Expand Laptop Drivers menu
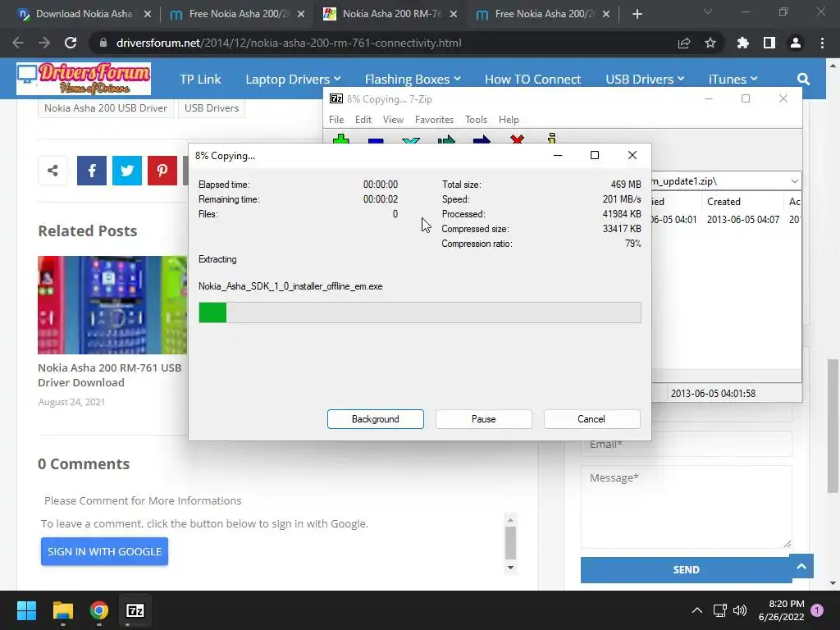 (293, 80)
